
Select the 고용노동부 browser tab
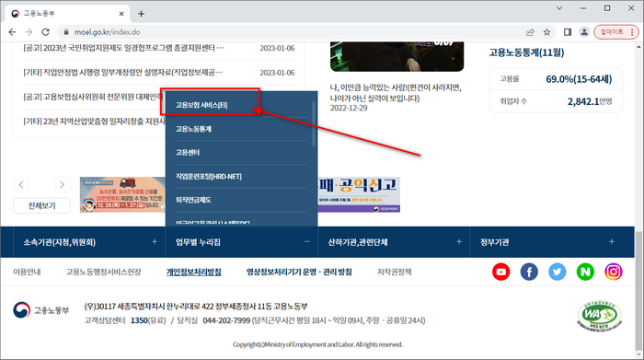tap(68, 14)
